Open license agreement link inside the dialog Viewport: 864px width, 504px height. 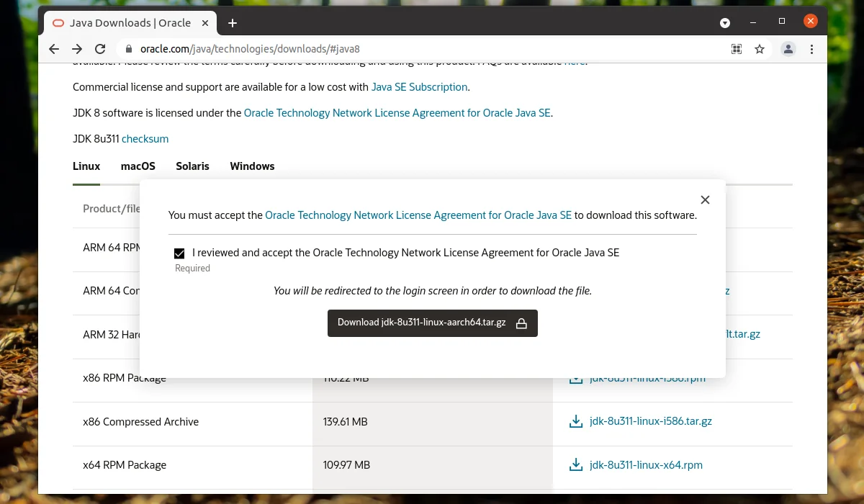418,215
